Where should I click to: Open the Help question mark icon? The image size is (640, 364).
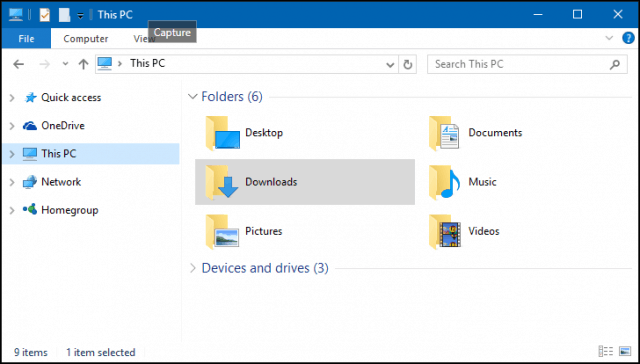tap(627, 38)
